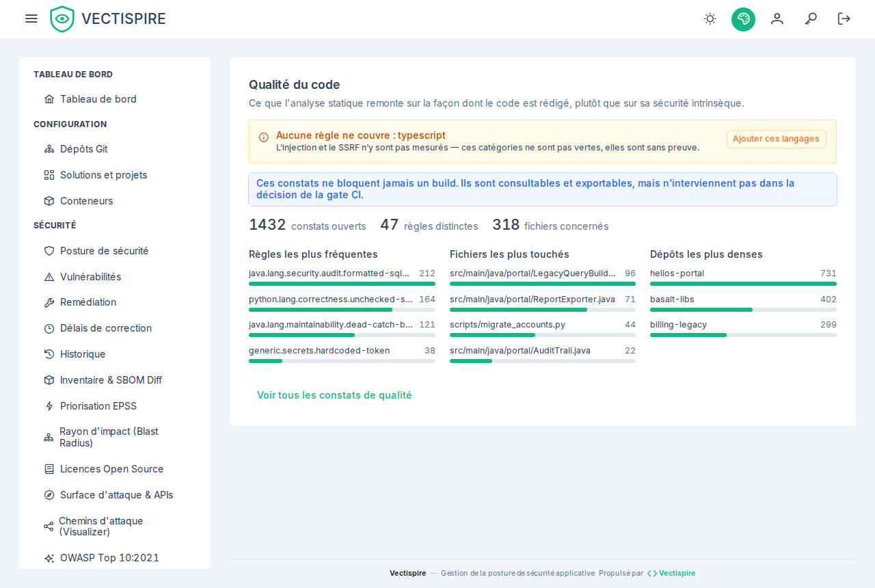The height and width of the screenshot is (588, 875).
Task: Click Ajouter ces langages button
Action: tap(776, 139)
